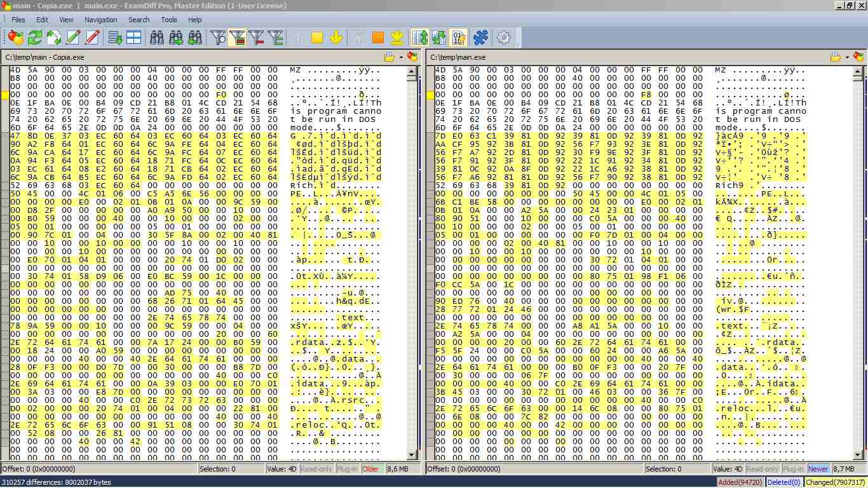Click the Older label in left status

371,469
